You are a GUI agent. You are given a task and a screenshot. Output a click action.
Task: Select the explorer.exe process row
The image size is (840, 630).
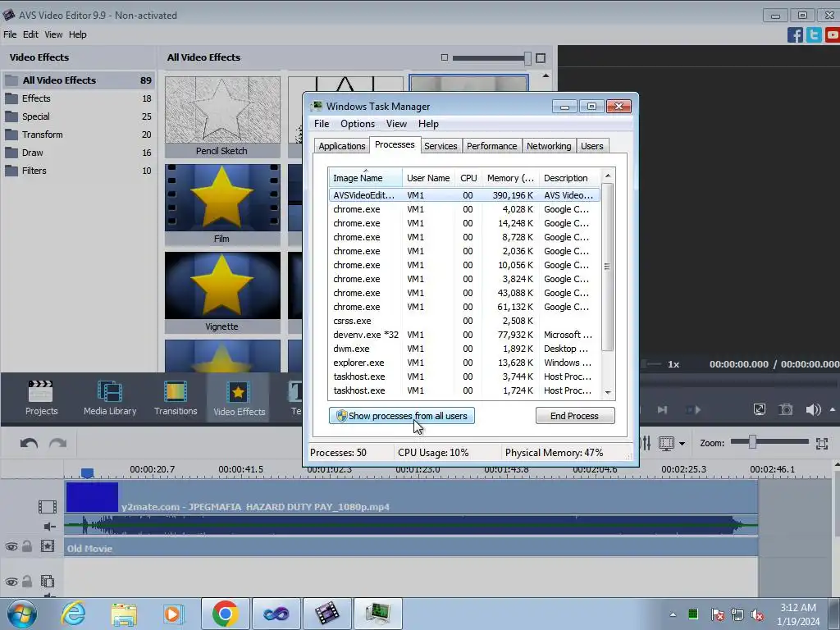click(464, 363)
